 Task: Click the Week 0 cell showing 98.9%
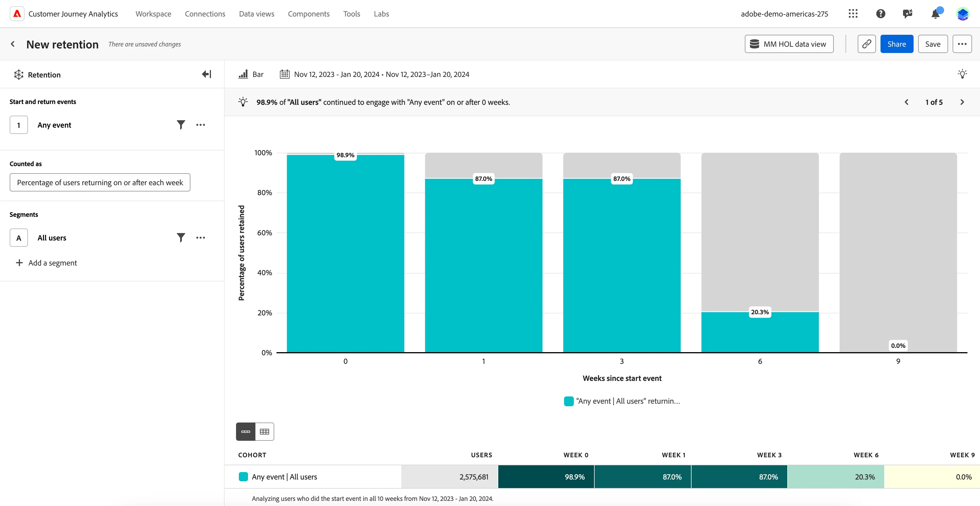(x=546, y=476)
